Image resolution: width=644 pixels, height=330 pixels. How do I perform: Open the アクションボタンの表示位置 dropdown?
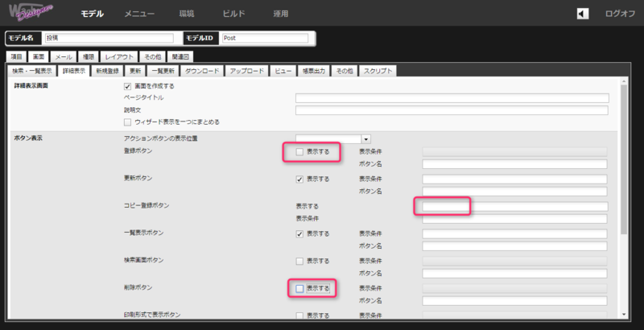366,139
